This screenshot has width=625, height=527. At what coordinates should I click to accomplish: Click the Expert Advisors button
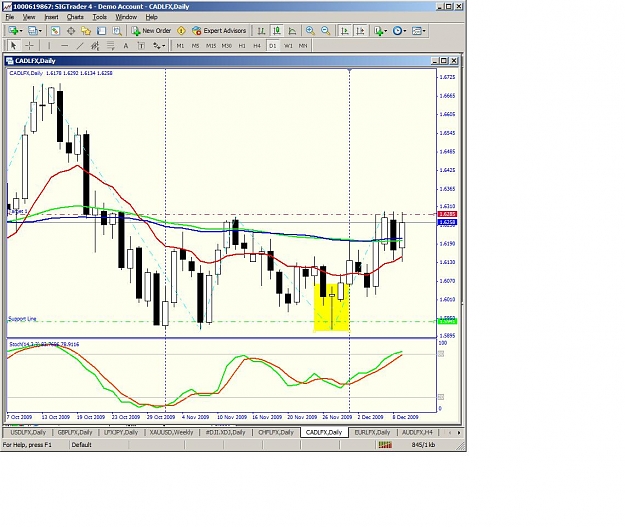(219, 31)
